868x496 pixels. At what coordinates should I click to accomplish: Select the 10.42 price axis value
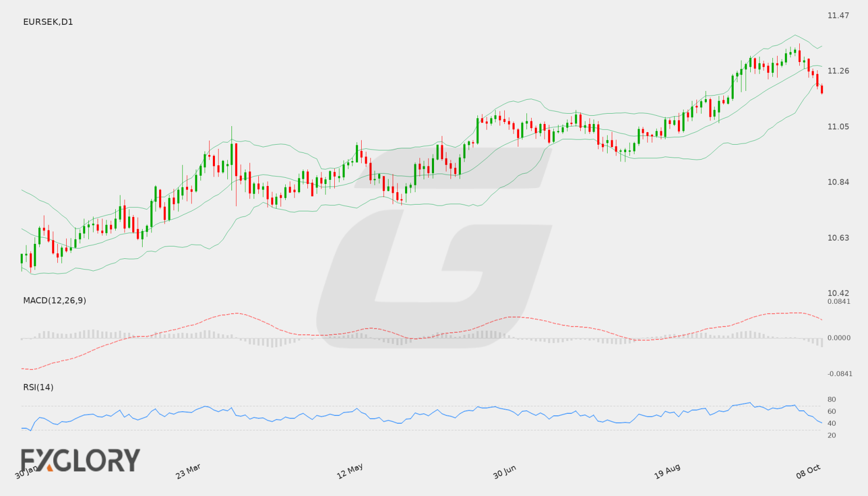coord(838,293)
